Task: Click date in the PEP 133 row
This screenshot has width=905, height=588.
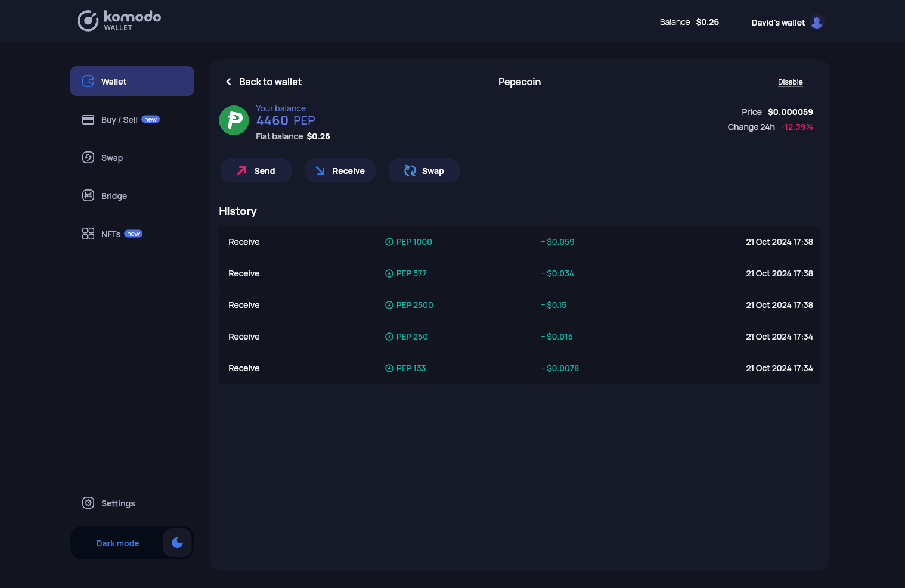Action: click(779, 368)
